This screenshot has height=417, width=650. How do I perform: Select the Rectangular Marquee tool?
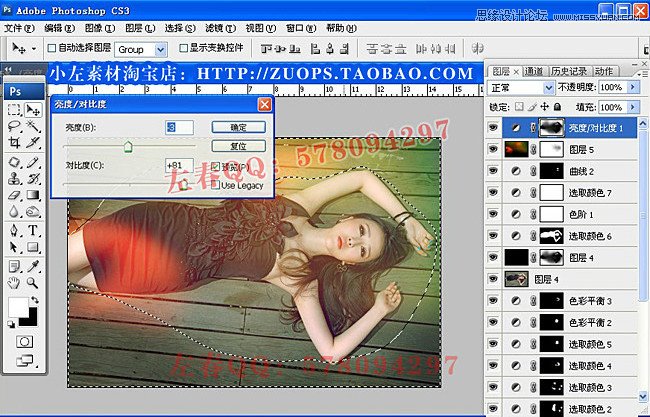click(x=14, y=109)
